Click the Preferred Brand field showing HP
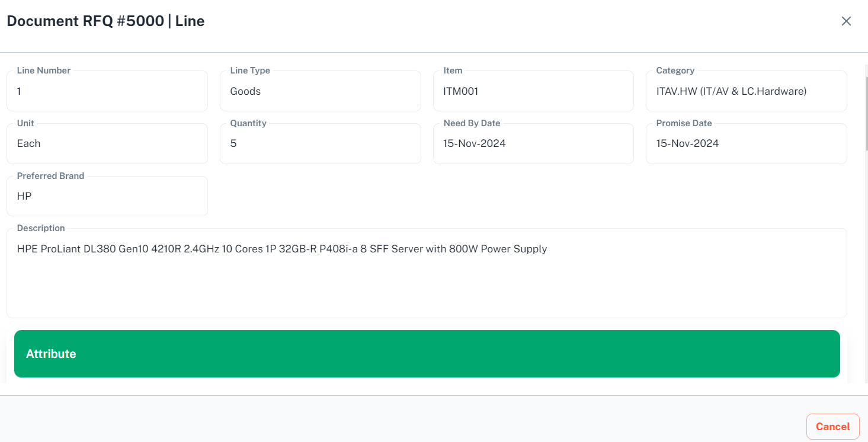 click(107, 196)
